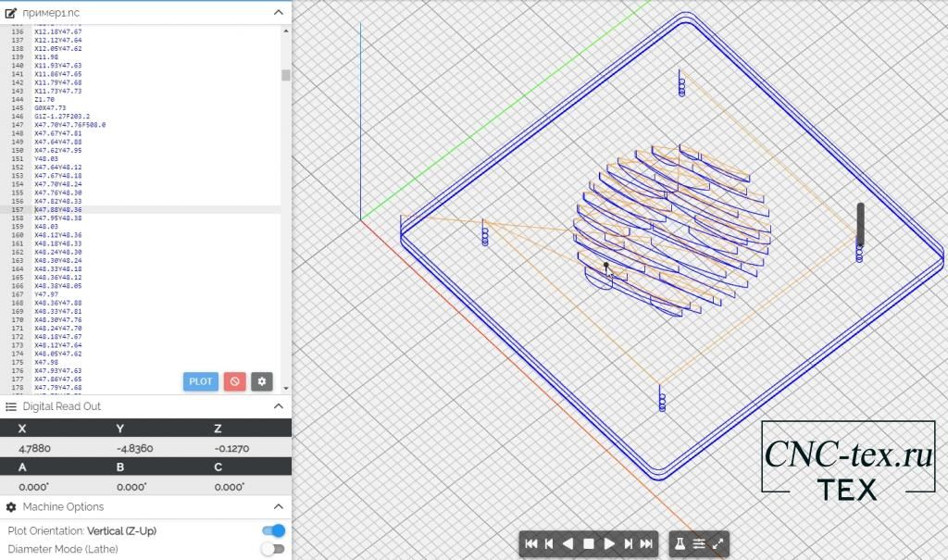
Task: Select the play forward playback icon
Action: click(609, 544)
